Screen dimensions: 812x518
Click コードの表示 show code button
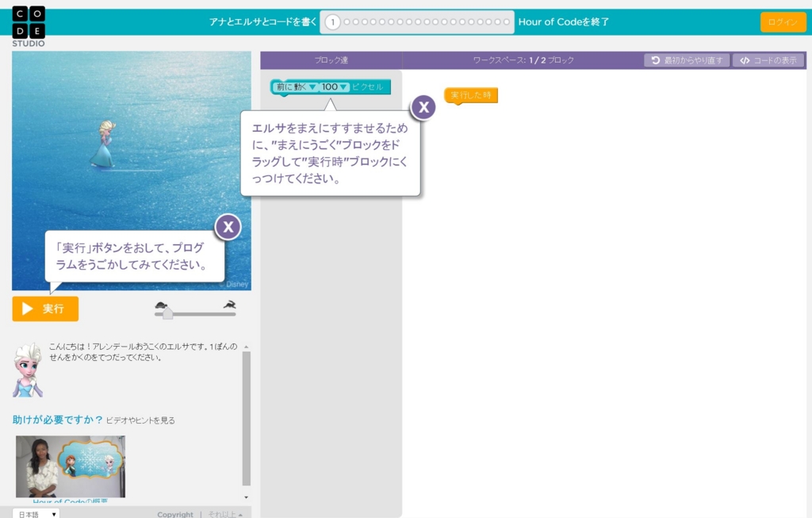click(x=768, y=60)
